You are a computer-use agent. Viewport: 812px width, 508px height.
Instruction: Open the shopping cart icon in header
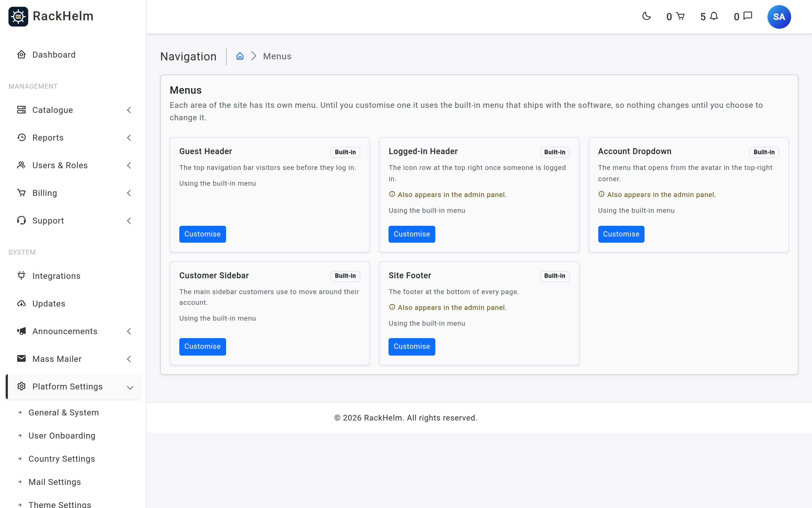coord(680,16)
